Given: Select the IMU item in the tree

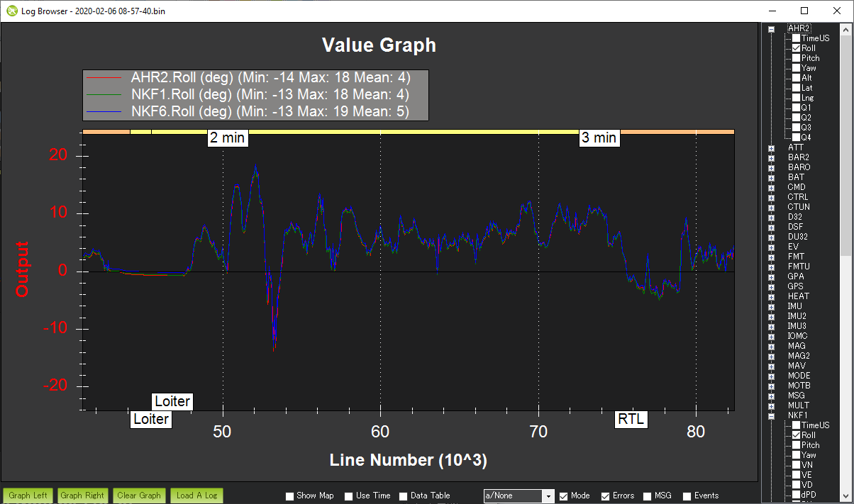Looking at the screenshot, I should [x=797, y=306].
